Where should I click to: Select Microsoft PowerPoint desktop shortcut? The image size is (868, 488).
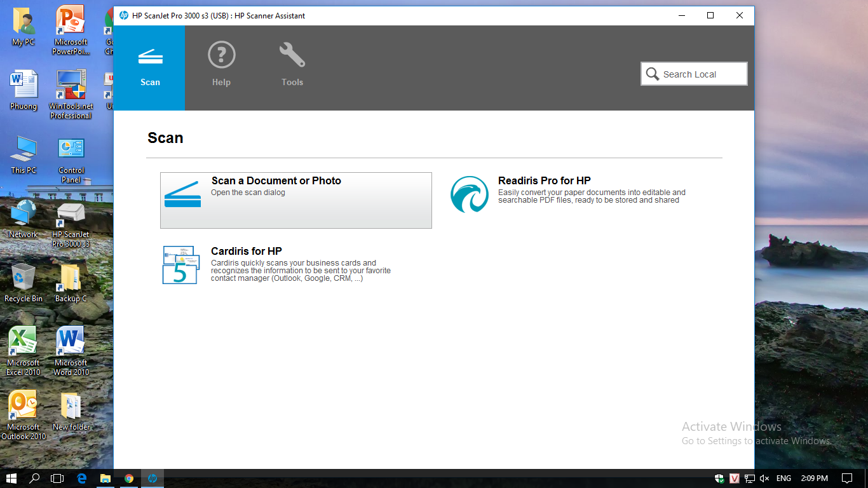(x=71, y=30)
